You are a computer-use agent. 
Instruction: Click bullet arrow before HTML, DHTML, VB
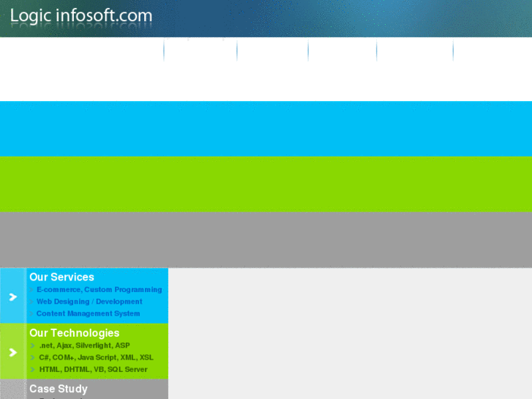pyautogui.click(x=33, y=370)
